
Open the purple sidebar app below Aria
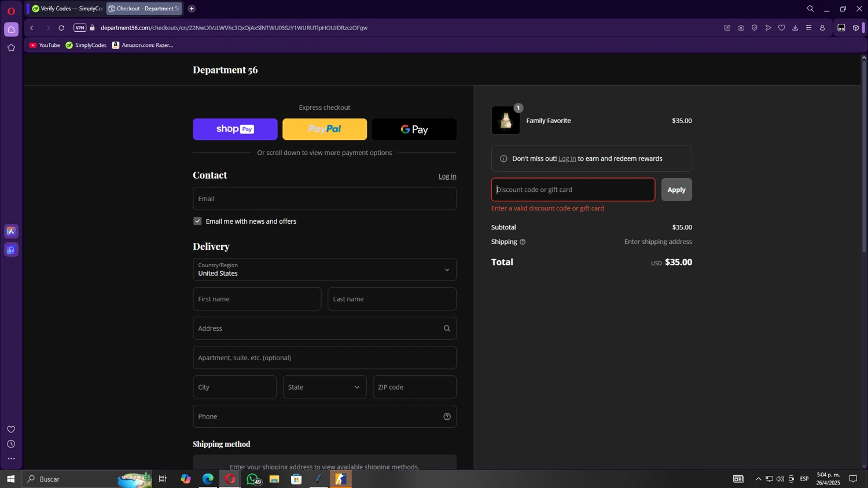click(x=11, y=250)
